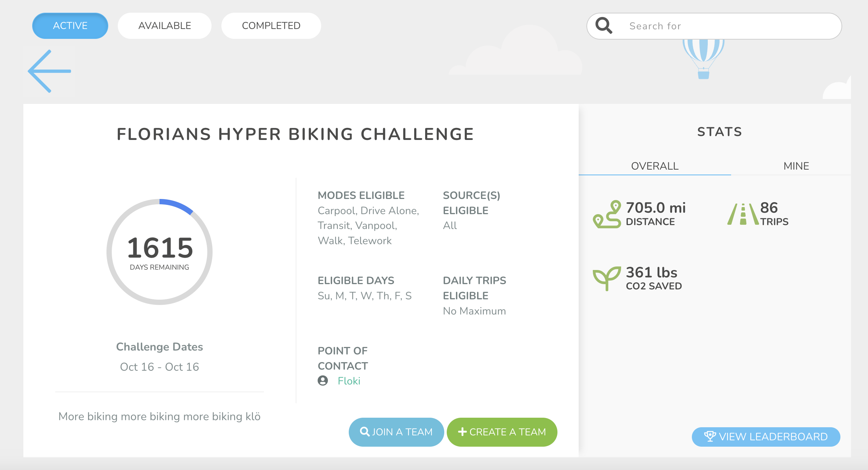Screen dimensions: 868x470
Task: Switch to the AVAILABLE challenges tab
Action: 164,26
